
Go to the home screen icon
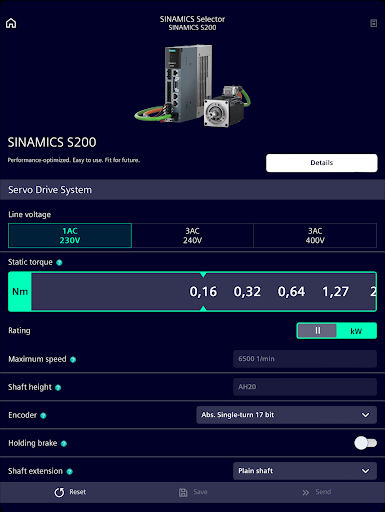pos(11,23)
